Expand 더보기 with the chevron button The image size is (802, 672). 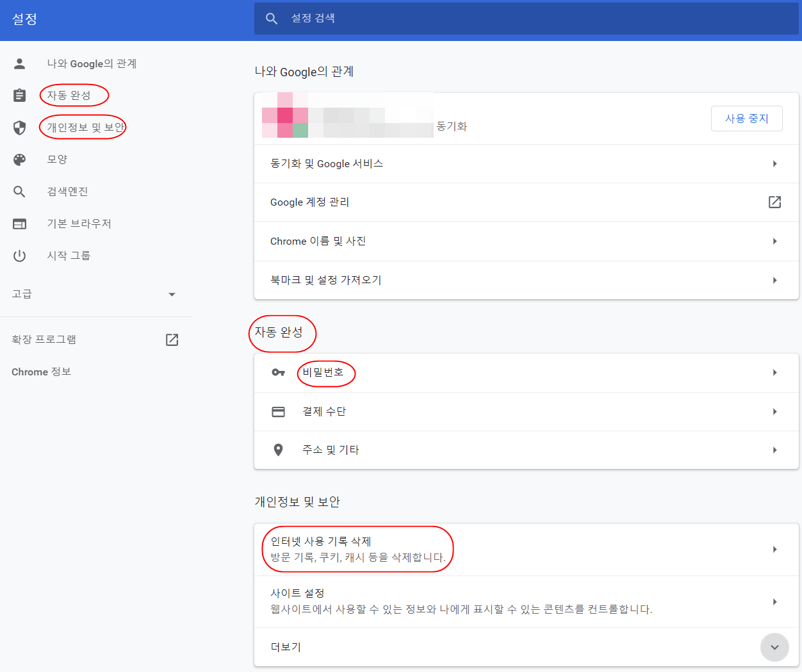[774, 647]
